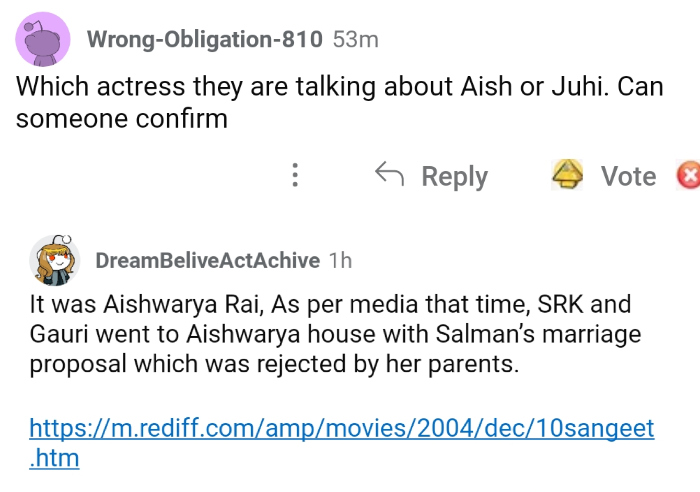Downvote with the red icon
The image size is (700, 492).
point(688,176)
